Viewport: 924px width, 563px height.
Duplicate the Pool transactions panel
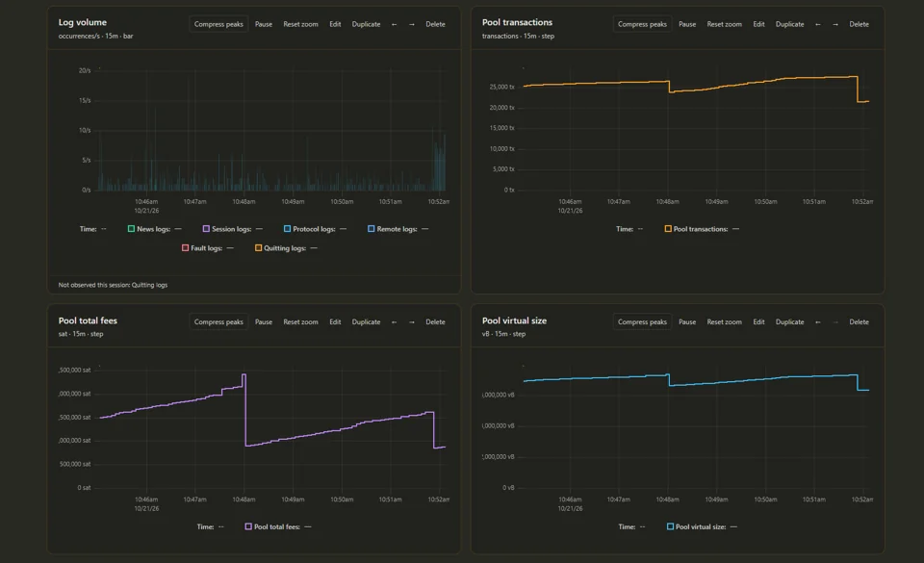click(789, 24)
